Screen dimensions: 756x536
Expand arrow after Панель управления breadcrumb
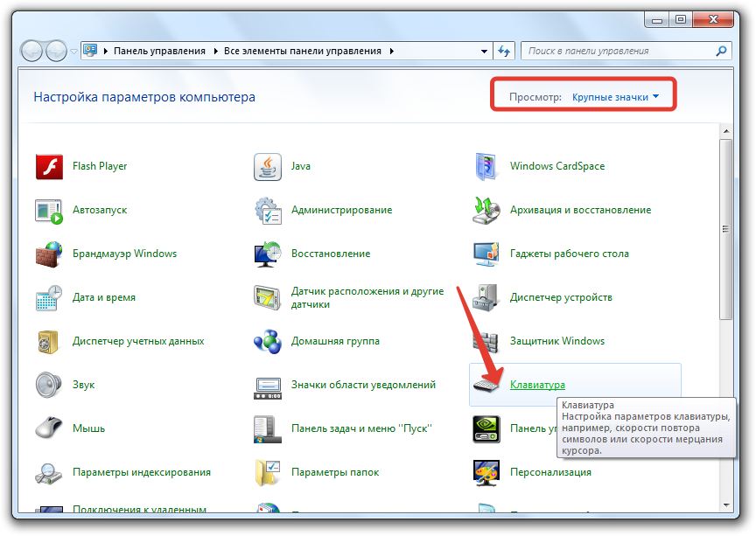coord(215,51)
